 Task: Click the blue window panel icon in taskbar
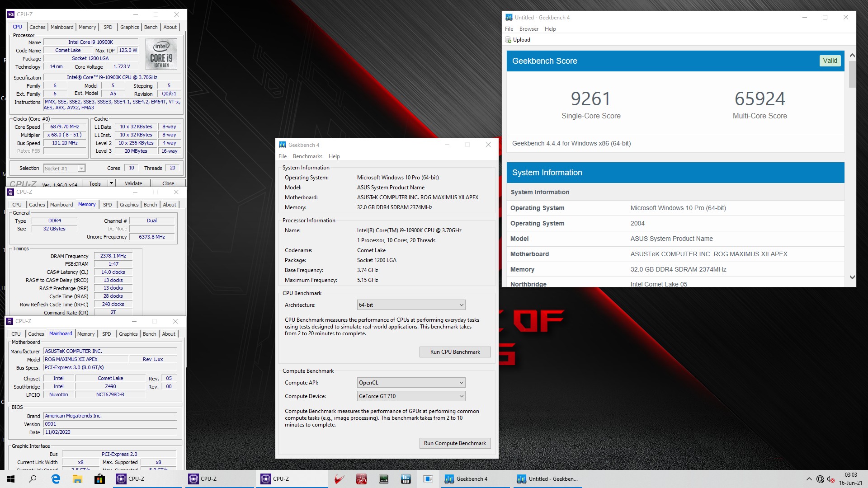[428, 479]
